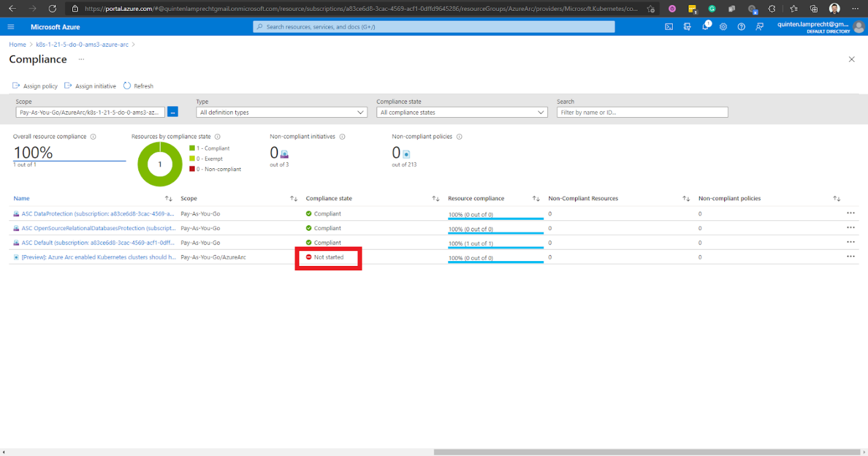Open the browser profile picture
868x456 pixels.
[x=835, y=9]
